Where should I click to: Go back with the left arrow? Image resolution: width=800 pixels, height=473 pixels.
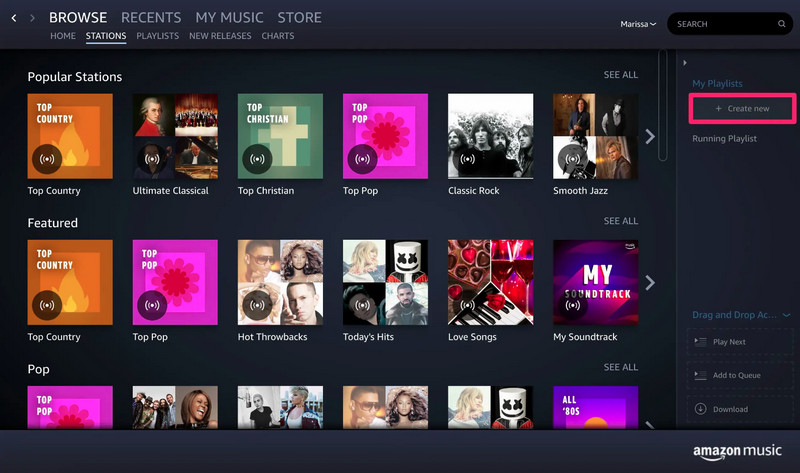14,18
